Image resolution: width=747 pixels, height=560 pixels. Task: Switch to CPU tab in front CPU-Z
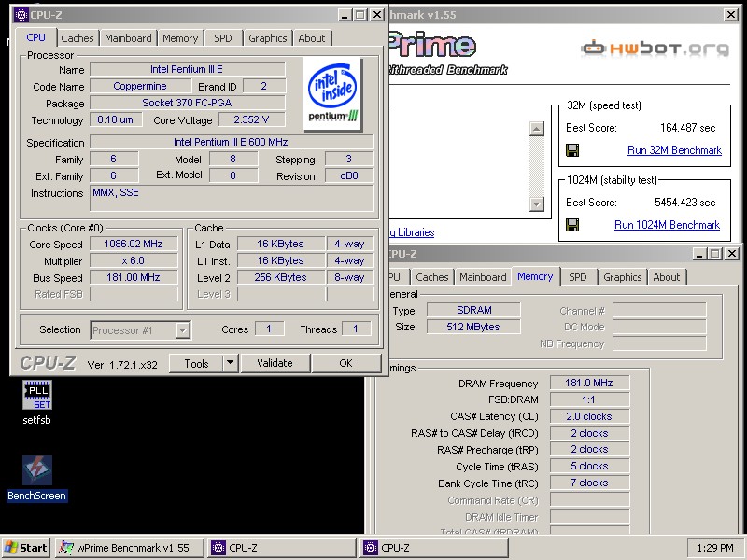35,37
